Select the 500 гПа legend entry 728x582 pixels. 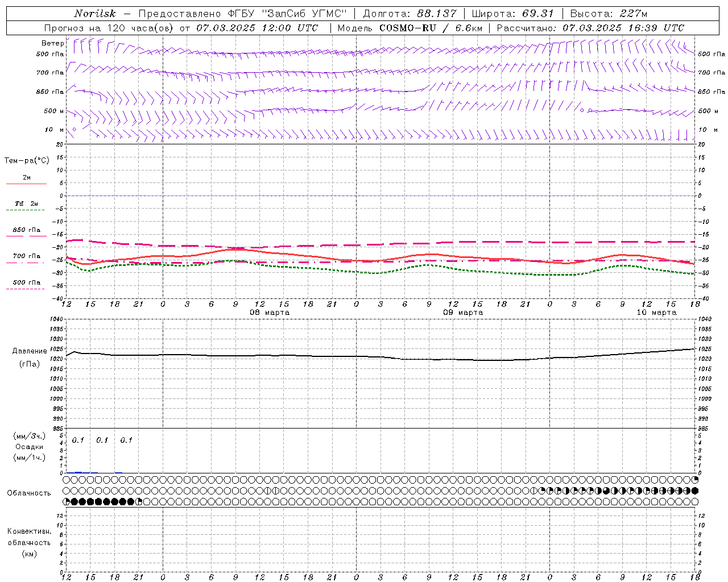pyautogui.click(x=25, y=284)
